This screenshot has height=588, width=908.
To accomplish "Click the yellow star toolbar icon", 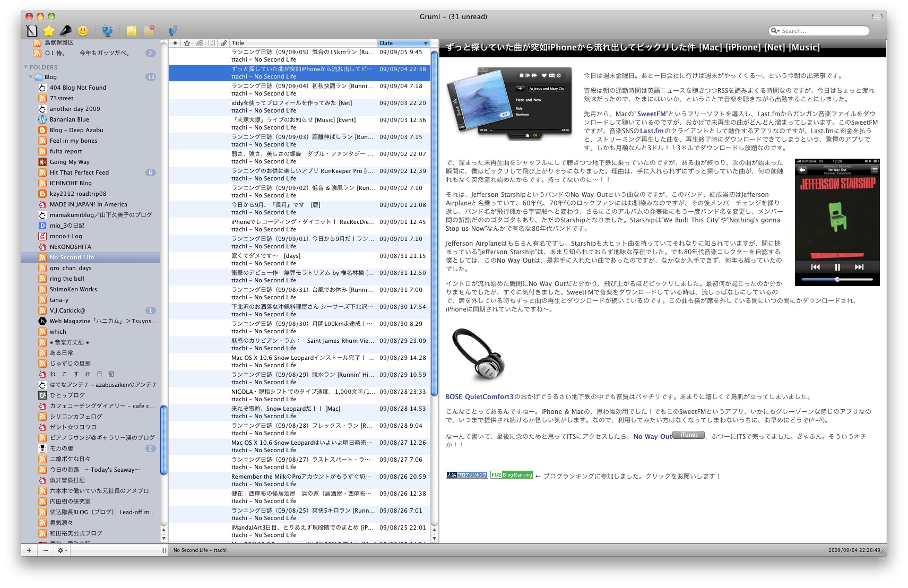I will click(48, 31).
